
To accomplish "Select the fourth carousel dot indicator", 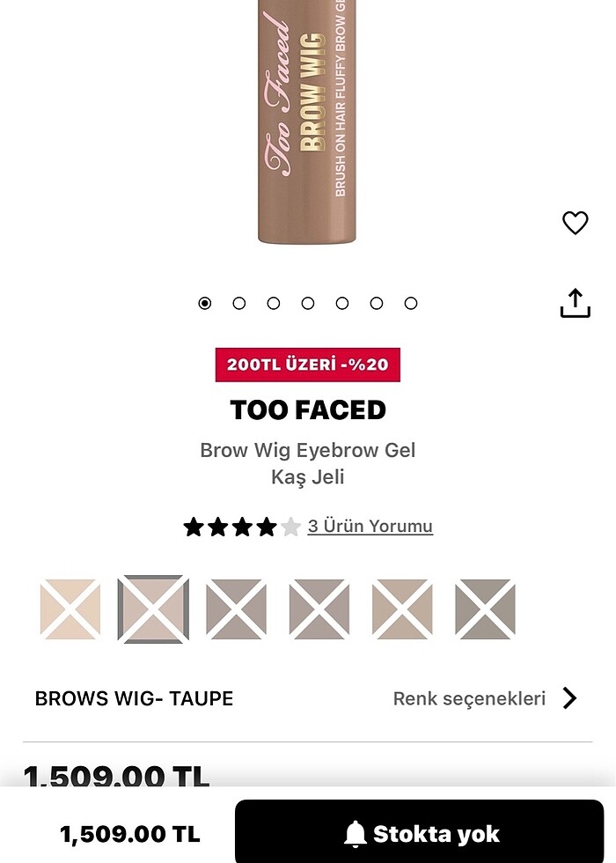I will coord(308,303).
